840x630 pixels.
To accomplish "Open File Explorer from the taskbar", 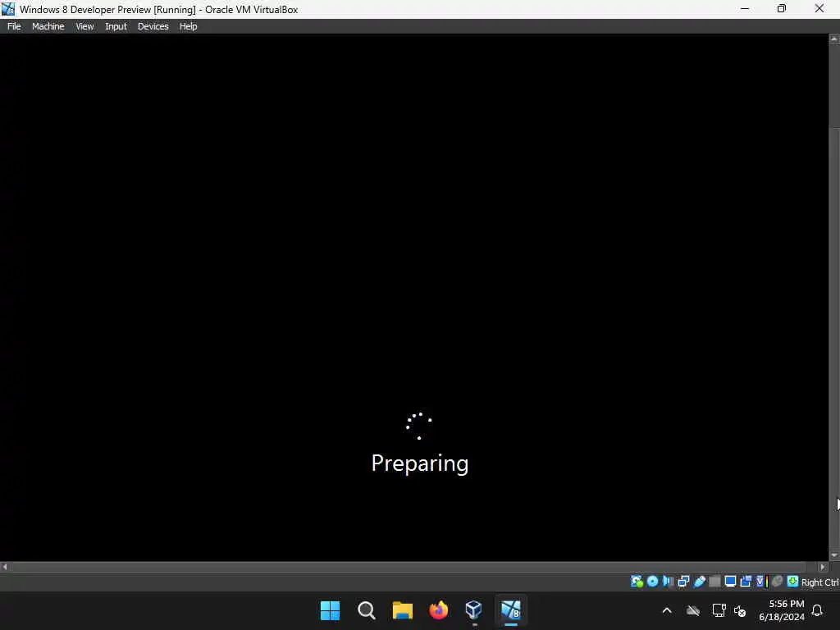I will coord(402,610).
